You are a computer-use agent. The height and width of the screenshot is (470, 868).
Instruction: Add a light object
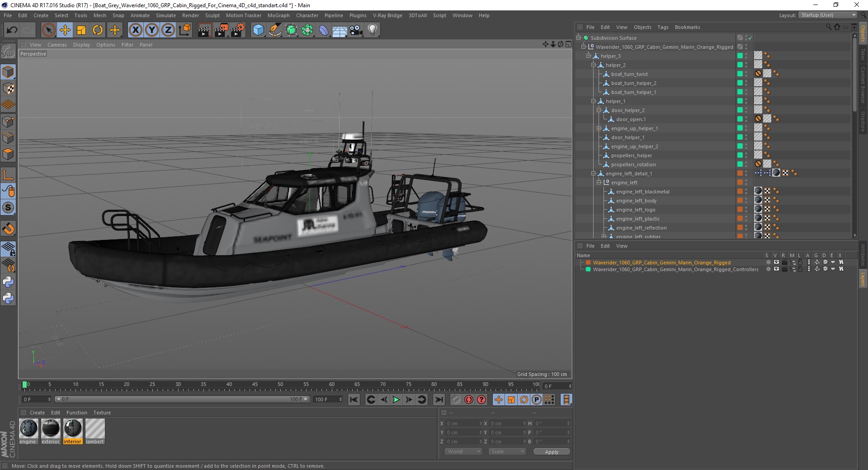click(373, 30)
